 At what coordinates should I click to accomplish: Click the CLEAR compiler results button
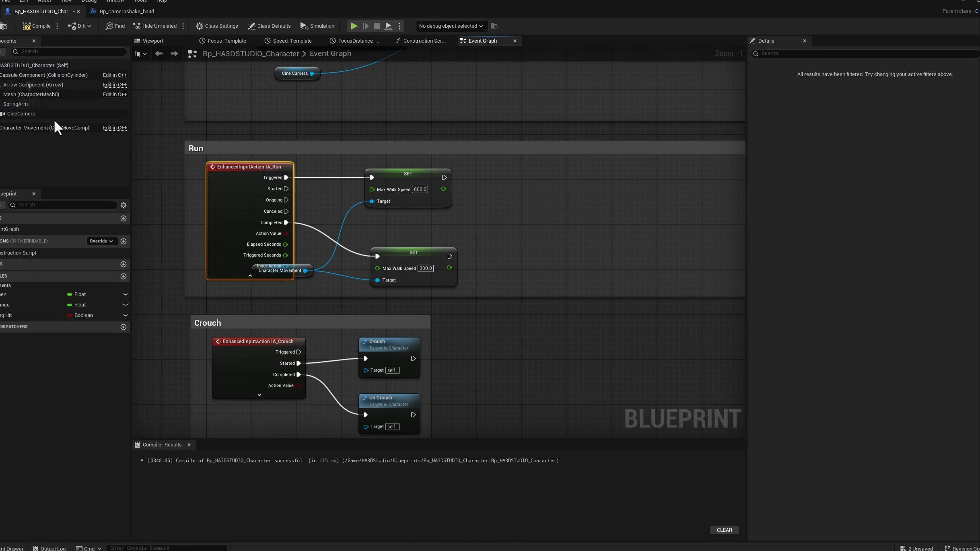click(x=724, y=530)
